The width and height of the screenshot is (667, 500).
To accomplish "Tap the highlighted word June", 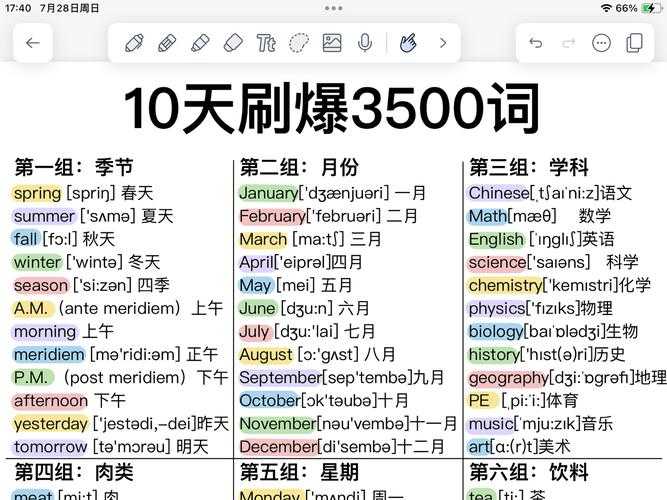I will coord(257,308).
